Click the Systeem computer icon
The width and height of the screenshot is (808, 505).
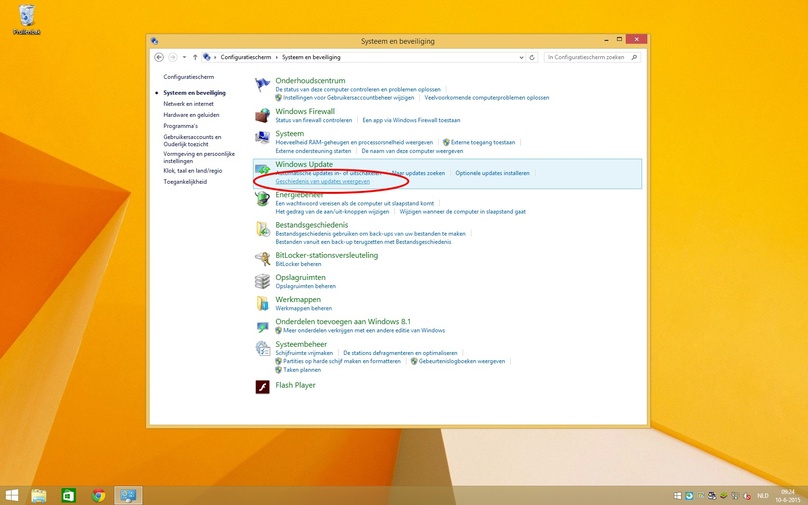click(x=262, y=138)
